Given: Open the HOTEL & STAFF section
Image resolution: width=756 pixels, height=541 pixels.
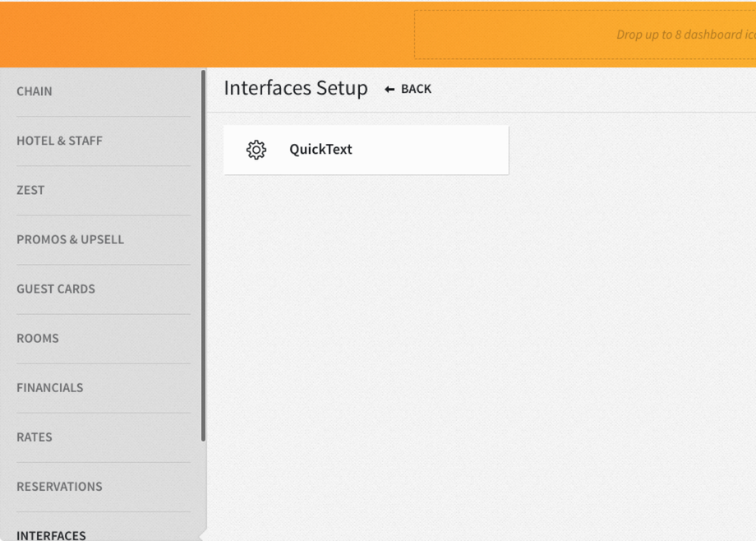Looking at the screenshot, I should 59,141.
